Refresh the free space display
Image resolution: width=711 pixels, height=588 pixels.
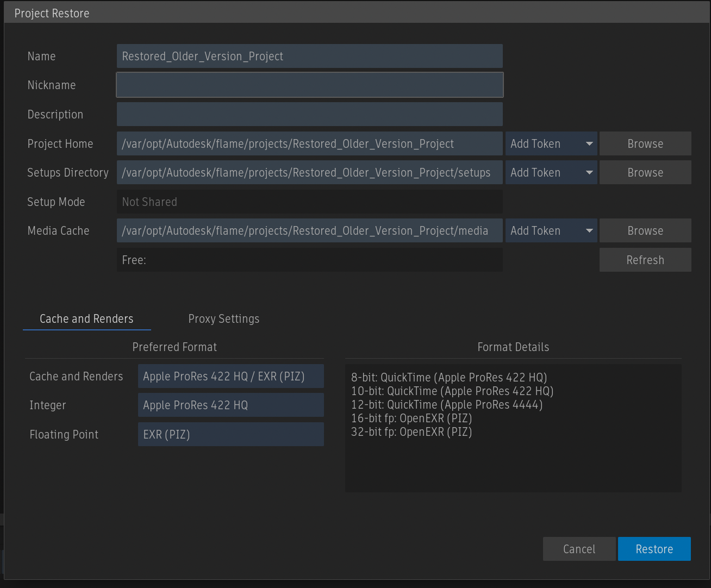645,260
